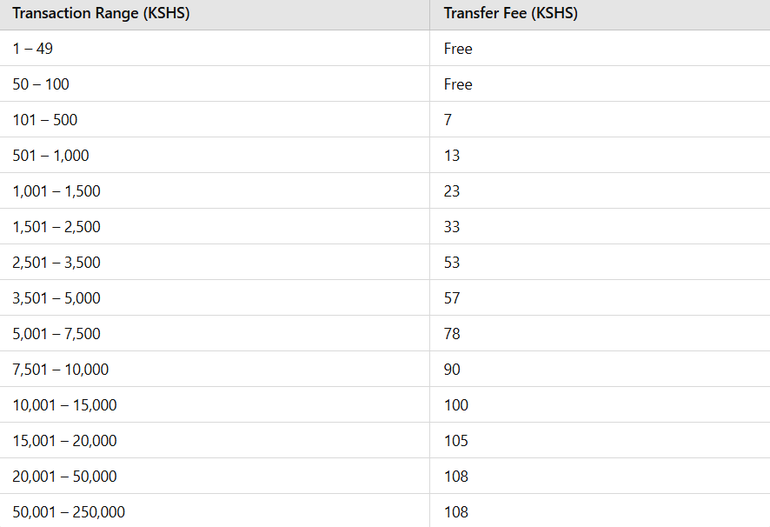The image size is (770, 527).
Task: Click the fee value 7
Action: click(x=448, y=120)
